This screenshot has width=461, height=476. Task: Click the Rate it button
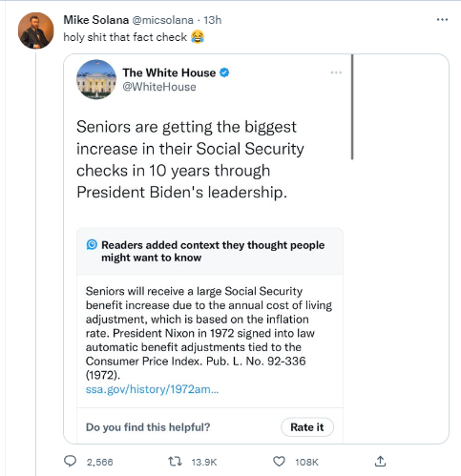[x=307, y=427]
